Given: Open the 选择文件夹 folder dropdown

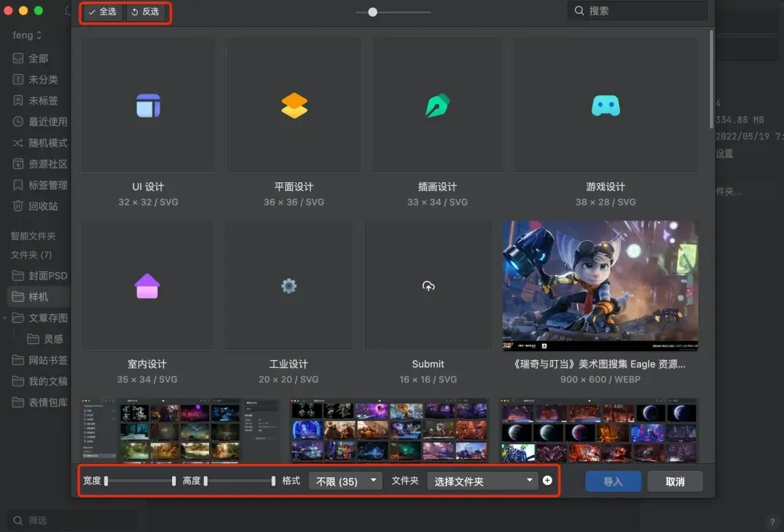Looking at the screenshot, I should (483, 481).
